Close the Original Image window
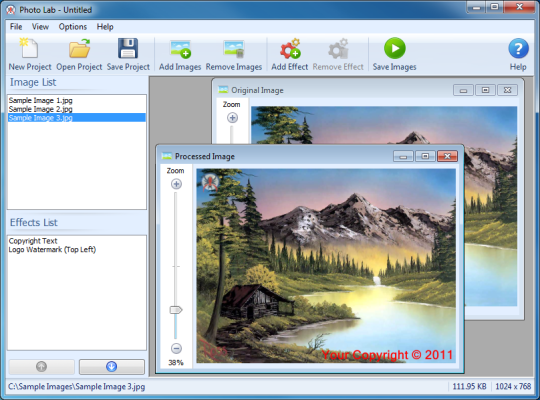The height and width of the screenshot is (400, 540). 507,90
